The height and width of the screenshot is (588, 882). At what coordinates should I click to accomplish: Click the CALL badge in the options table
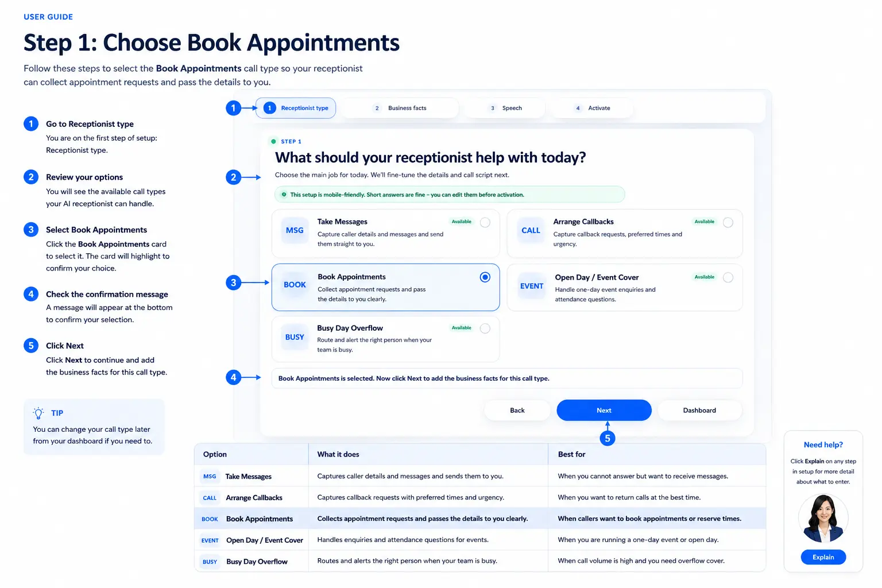[210, 498]
